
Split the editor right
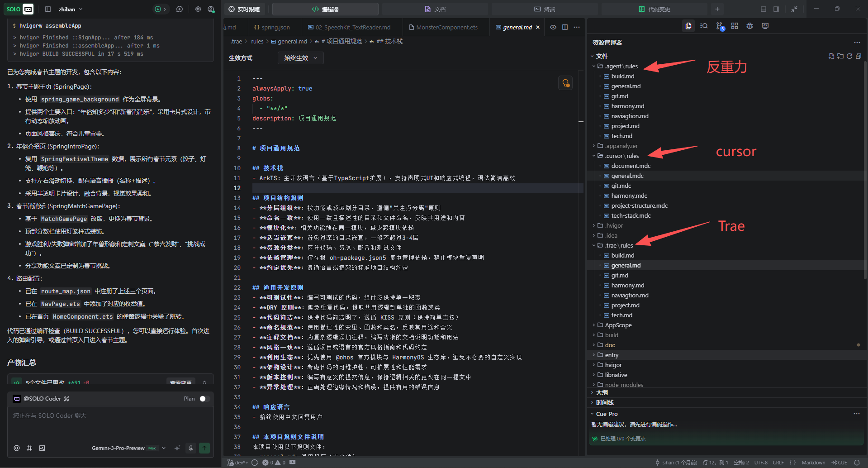(565, 27)
